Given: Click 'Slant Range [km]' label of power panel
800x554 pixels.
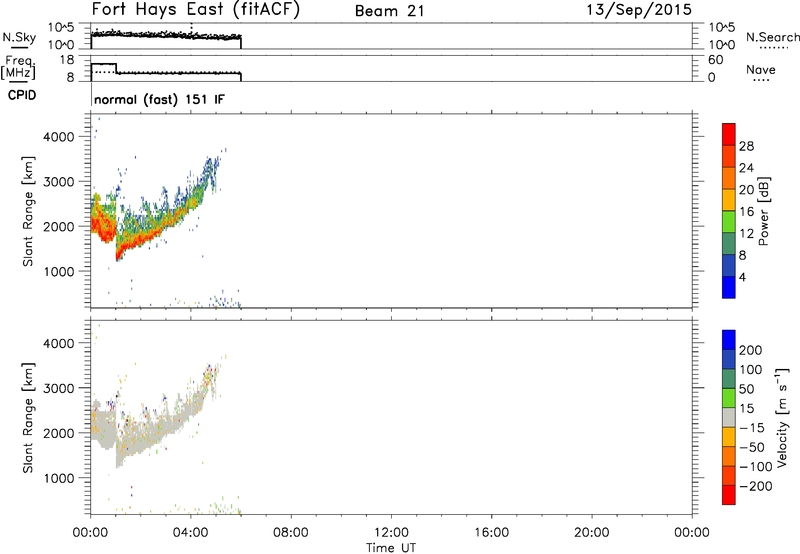Looking at the screenshot, I should tap(28, 211).
